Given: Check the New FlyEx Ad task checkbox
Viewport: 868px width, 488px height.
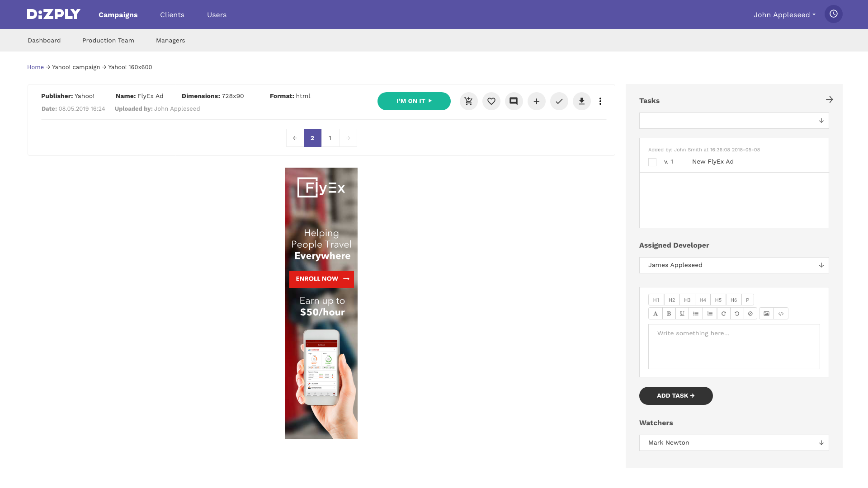Looking at the screenshot, I should click(652, 162).
